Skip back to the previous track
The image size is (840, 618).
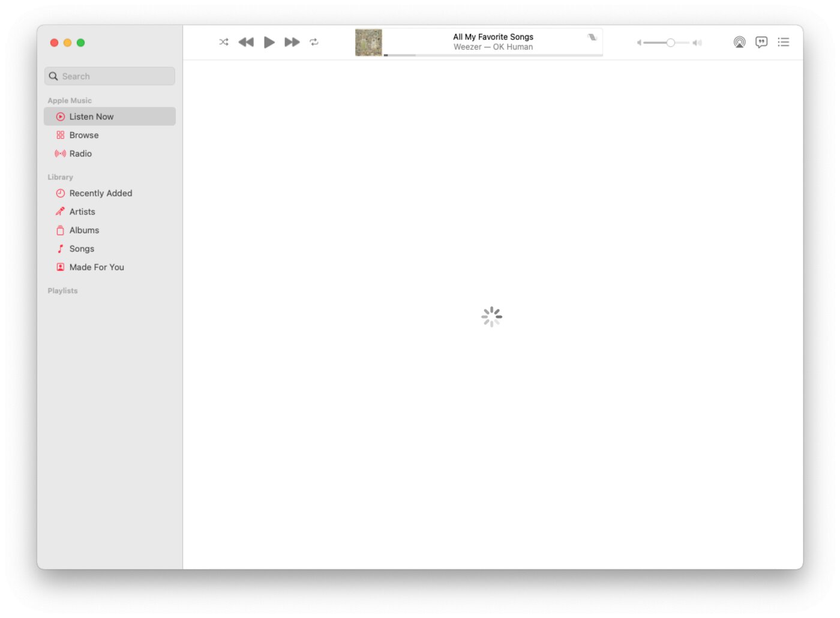246,42
